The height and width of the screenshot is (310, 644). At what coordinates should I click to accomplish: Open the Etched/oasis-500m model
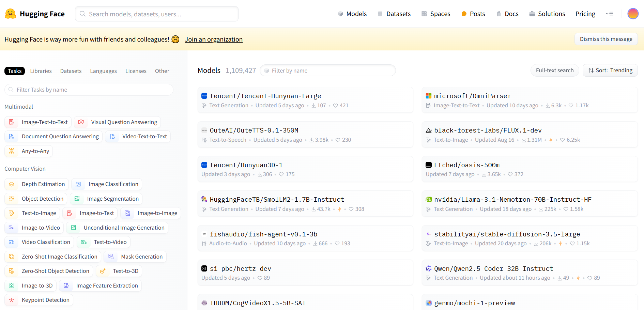click(530, 169)
